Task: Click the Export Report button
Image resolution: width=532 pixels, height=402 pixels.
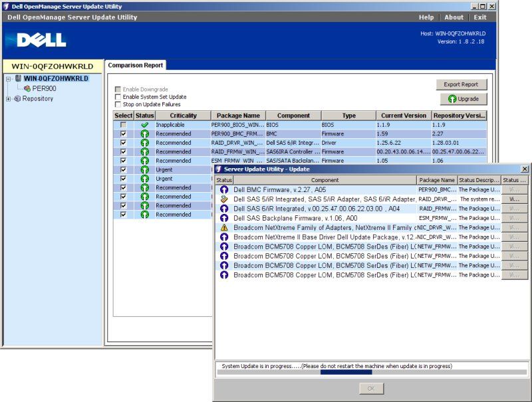Action: point(462,84)
